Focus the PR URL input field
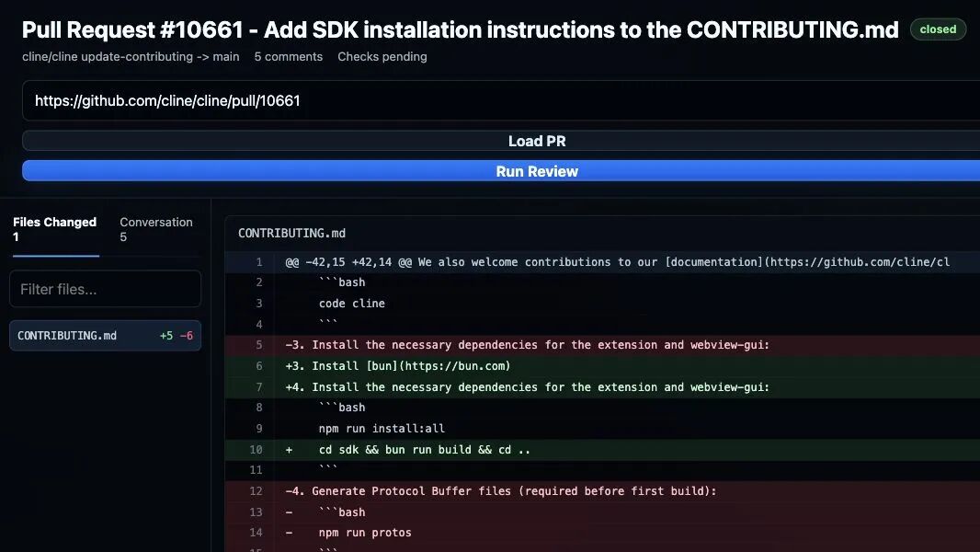This screenshot has width=980, height=552. pos(501,100)
